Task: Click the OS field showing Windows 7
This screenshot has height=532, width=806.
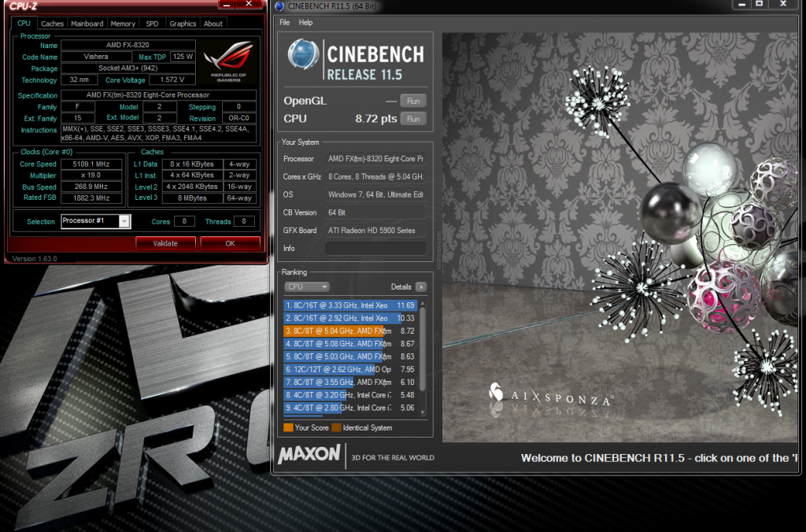Action: pos(375,195)
